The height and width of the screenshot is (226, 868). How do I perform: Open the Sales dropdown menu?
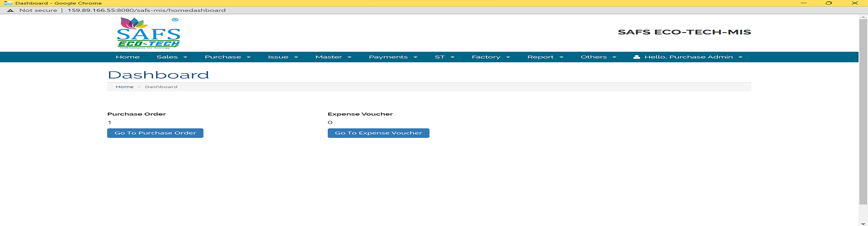[171, 57]
